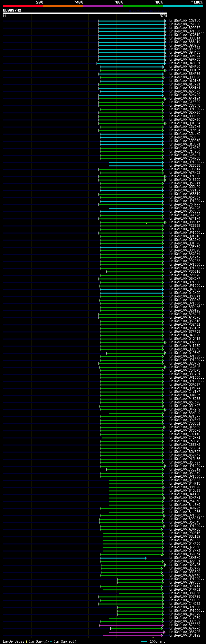
Task: Click the UniRef100_Q4PEK5 label
Action: (185, 353)
